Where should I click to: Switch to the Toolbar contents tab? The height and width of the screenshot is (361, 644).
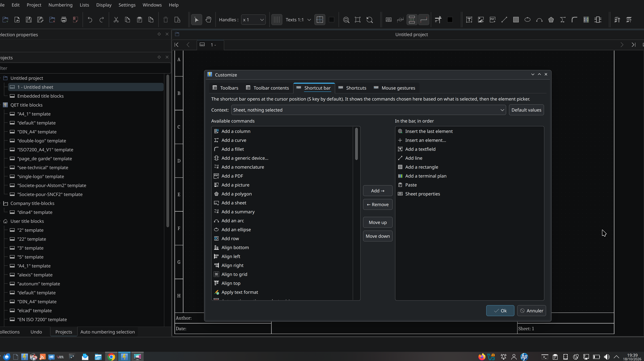click(x=267, y=88)
